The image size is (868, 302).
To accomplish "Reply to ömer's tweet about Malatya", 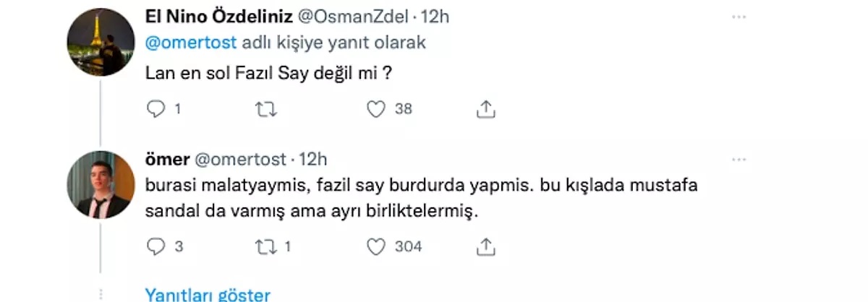I will (156, 247).
